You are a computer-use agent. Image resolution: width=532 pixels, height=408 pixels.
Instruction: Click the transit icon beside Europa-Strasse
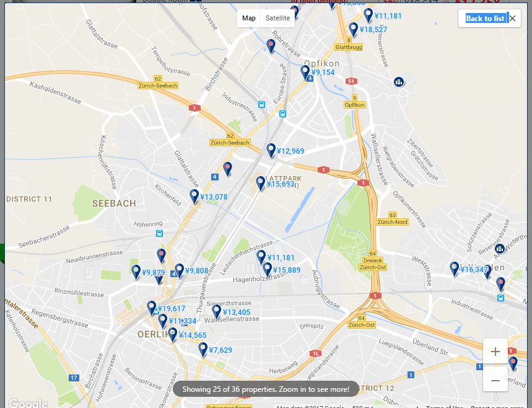click(x=282, y=114)
